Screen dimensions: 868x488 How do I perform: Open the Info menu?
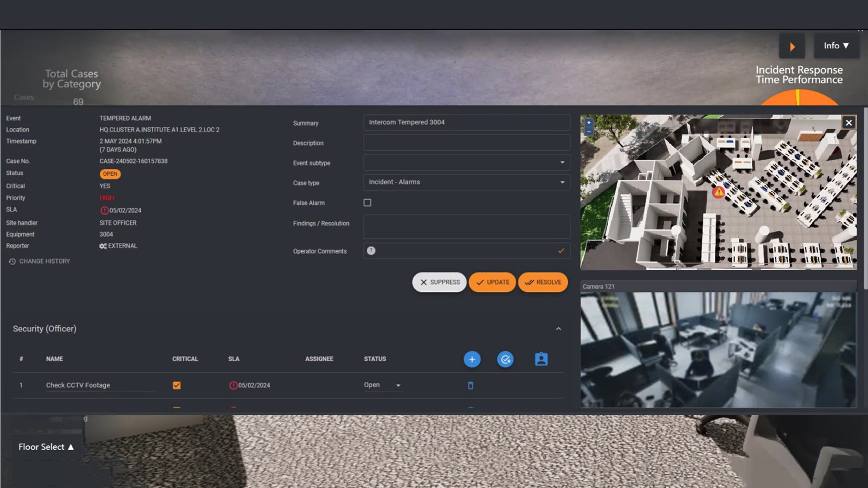(836, 46)
